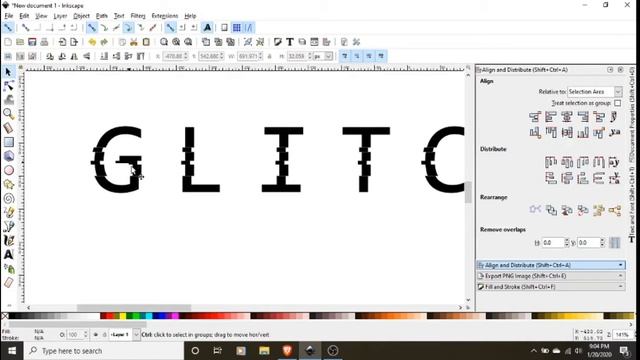Viewport: 640px width, 360px height.
Task: Click the Cut scissors icon
Action: point(134,42)
